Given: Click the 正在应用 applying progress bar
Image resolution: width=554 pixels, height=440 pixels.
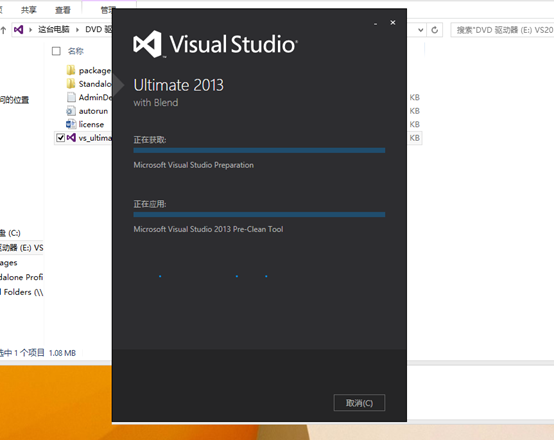Looking at the screenshot, I should (x=259, y=215).
